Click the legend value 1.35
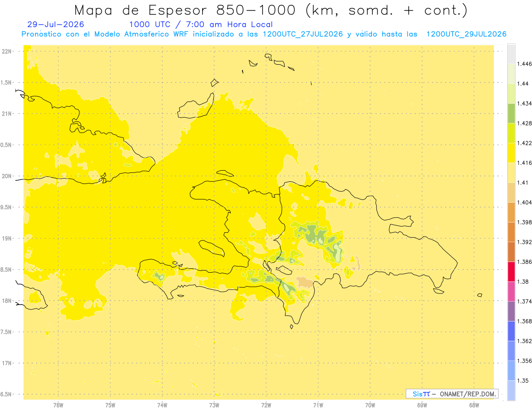 pyautogui.click(x=523, y=380)
